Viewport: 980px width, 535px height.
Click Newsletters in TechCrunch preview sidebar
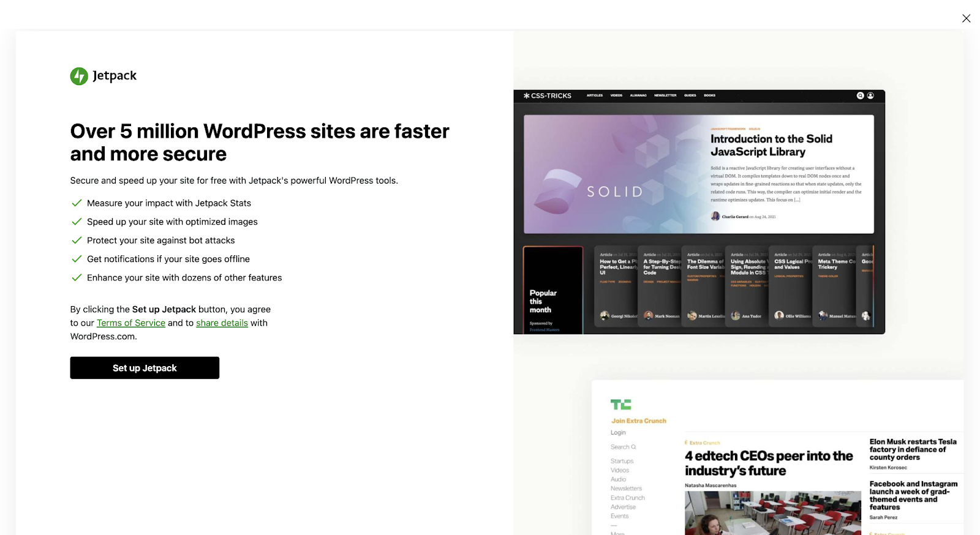(626, 488)
